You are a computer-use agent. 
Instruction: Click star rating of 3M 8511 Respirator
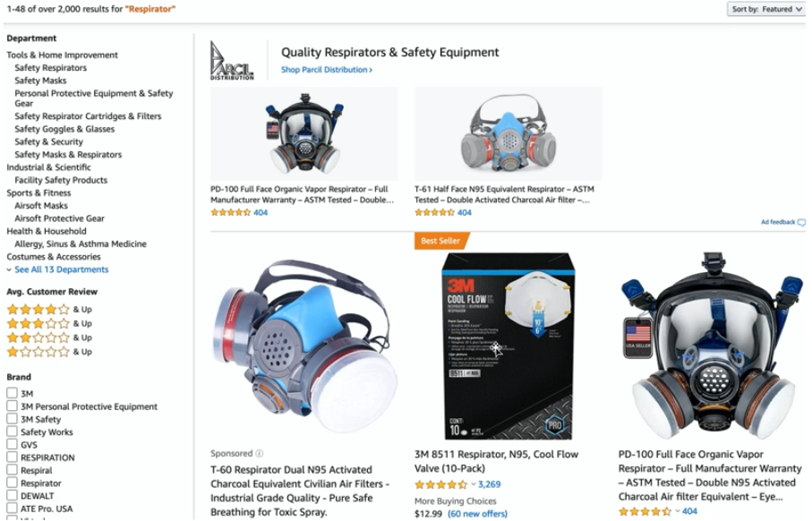[x=441, y=485]
